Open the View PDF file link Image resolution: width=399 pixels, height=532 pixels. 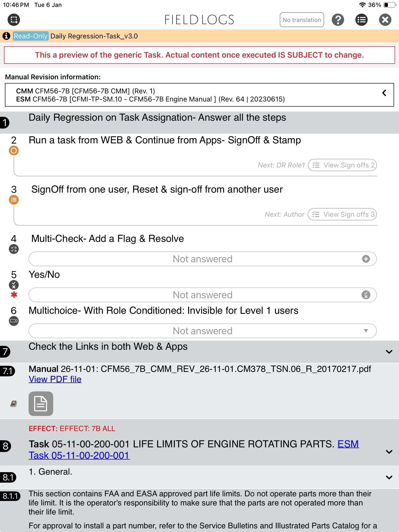point(55,379)
